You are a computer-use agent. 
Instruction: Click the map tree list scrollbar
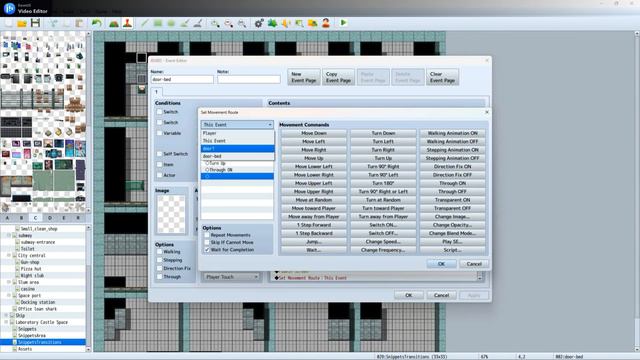pyautogui.click(x=89, y=288)
